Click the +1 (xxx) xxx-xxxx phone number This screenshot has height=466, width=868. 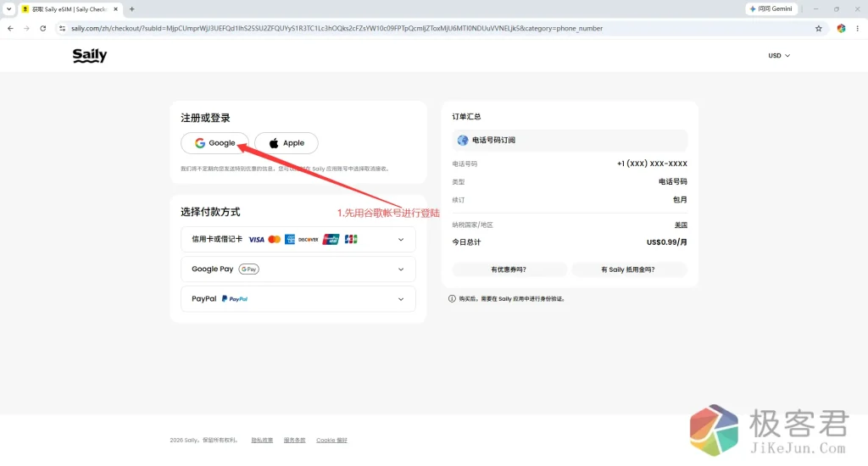pyautogui.click(x=652, y=164)
